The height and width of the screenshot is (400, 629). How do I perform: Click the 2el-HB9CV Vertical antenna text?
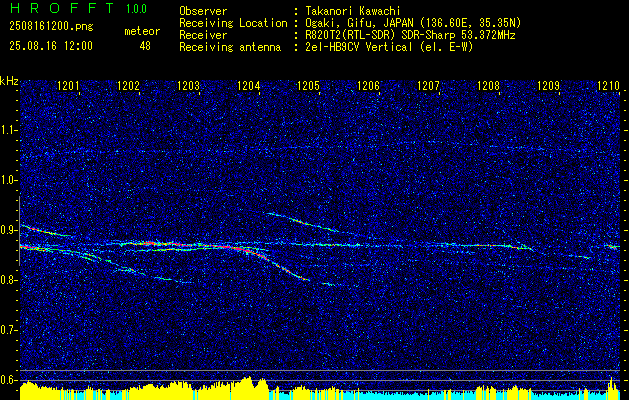click(389, 47)
